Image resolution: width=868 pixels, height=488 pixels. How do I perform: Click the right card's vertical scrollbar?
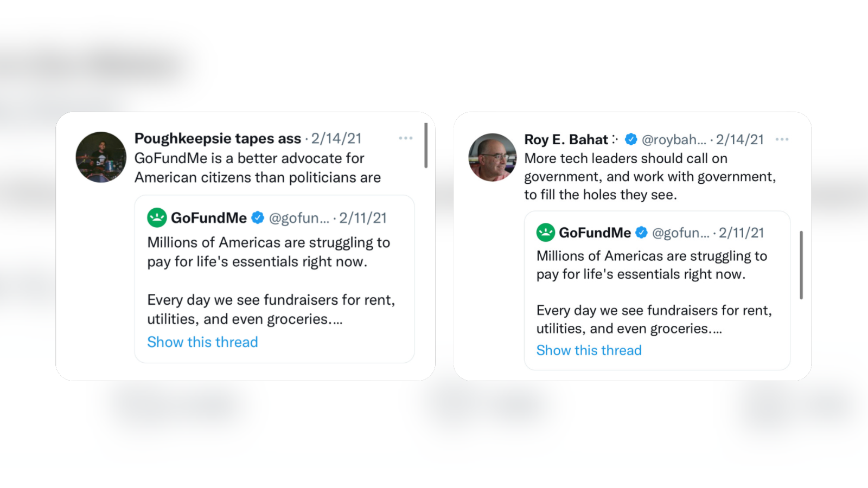[x=801, y=265]
